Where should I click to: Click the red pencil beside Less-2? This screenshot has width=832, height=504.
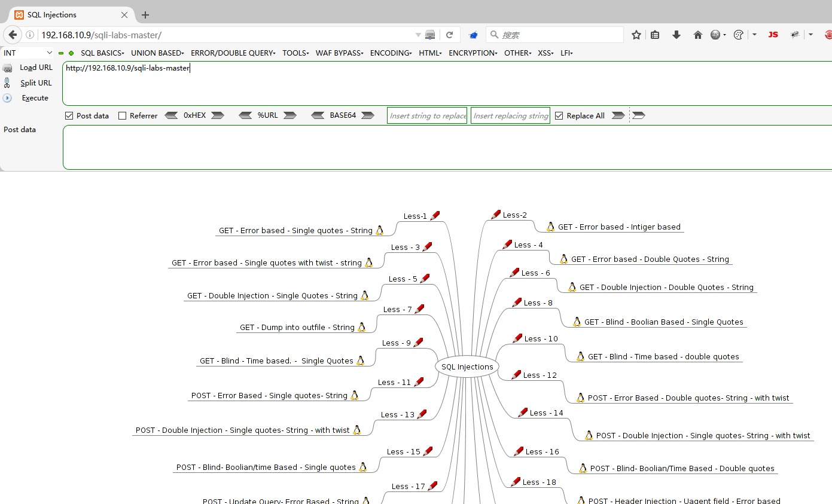pyautogui.click(x=495, y=215)
